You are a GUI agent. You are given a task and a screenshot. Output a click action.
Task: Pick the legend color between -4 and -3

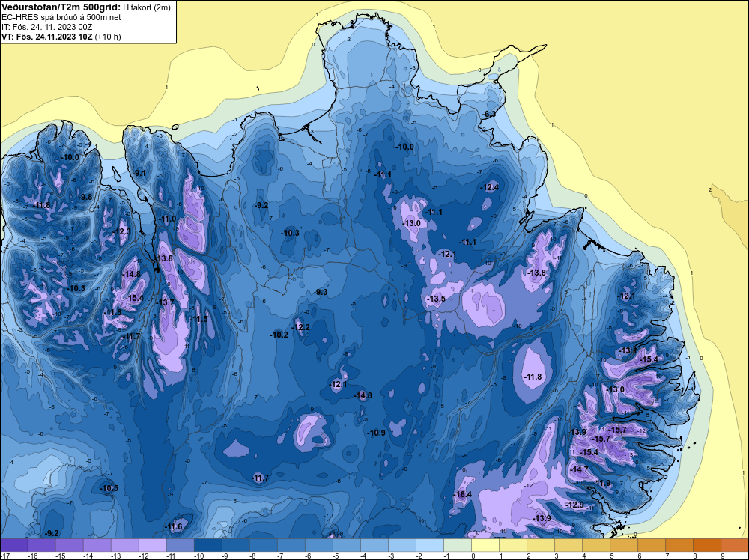tap(374, 545)
